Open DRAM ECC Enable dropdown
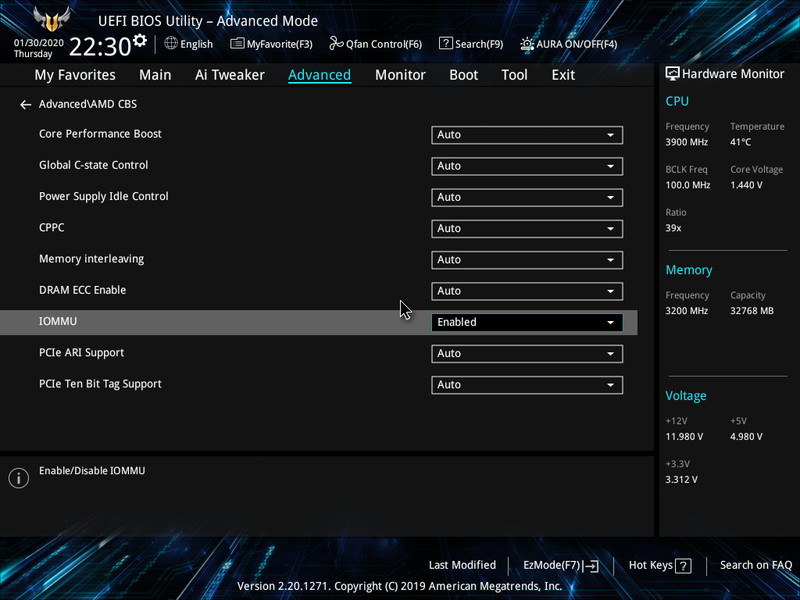 (x=527, y=291)
